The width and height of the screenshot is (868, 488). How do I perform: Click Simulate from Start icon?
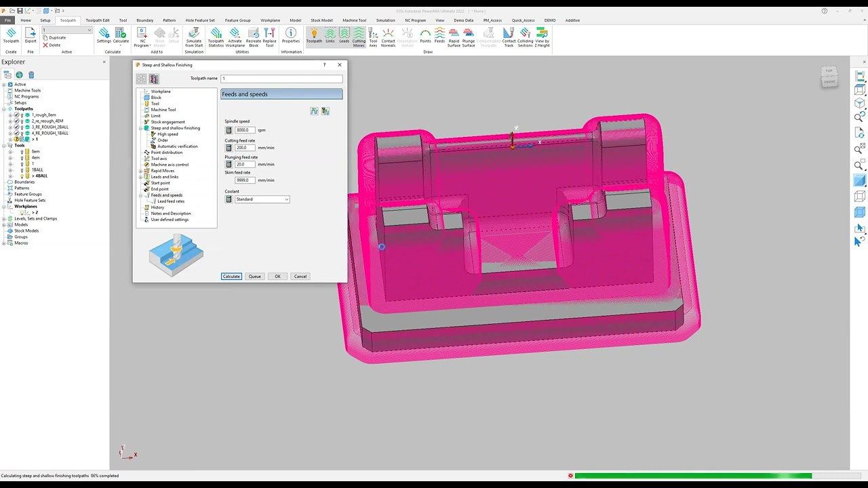pyautogui.click(x=194, y=37)
